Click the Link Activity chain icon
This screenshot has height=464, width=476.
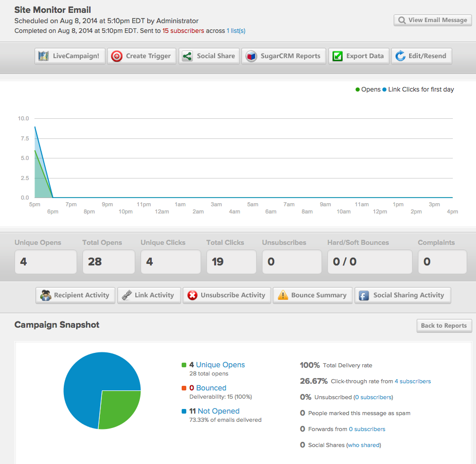tap(127, 295)
